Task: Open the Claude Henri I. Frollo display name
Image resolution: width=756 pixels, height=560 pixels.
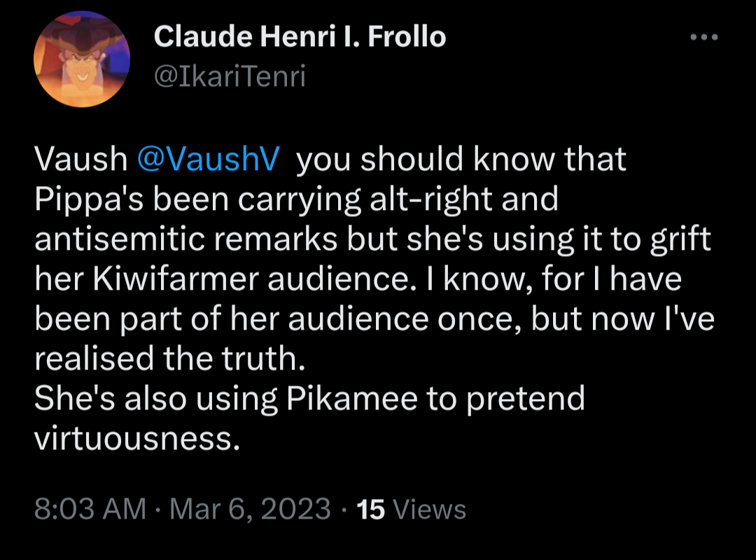Action: [300, 36]
